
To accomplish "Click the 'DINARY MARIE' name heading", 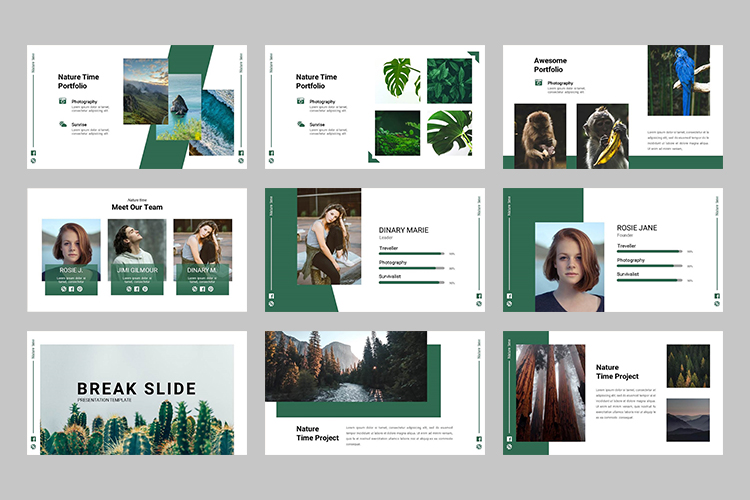I will pyautogui.click(x=404, y=230).
